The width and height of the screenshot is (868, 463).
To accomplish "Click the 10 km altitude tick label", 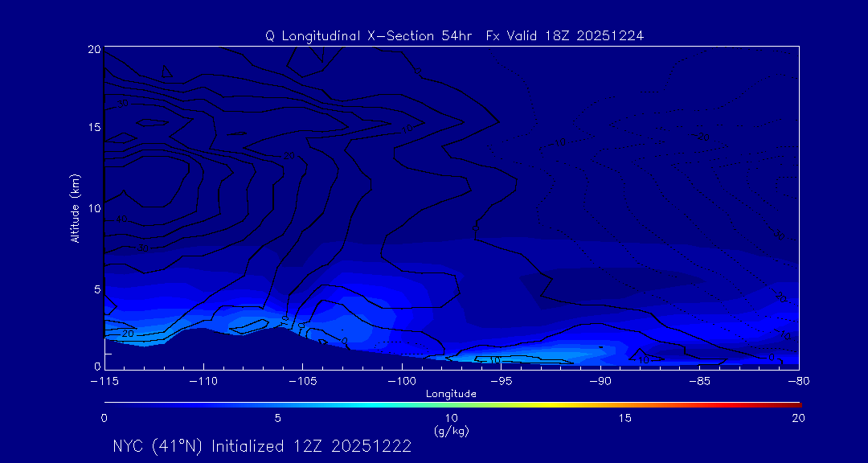I will click(x=92, y=208).
